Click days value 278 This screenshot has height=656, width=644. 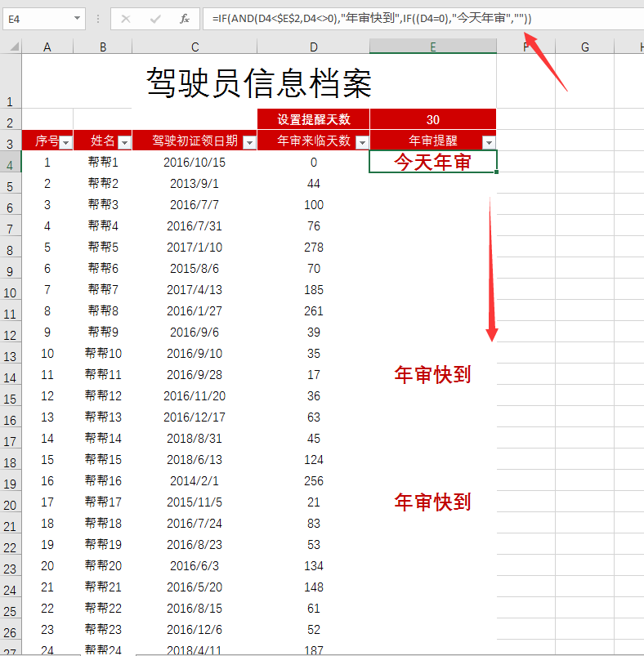click(x=314, y=247)
